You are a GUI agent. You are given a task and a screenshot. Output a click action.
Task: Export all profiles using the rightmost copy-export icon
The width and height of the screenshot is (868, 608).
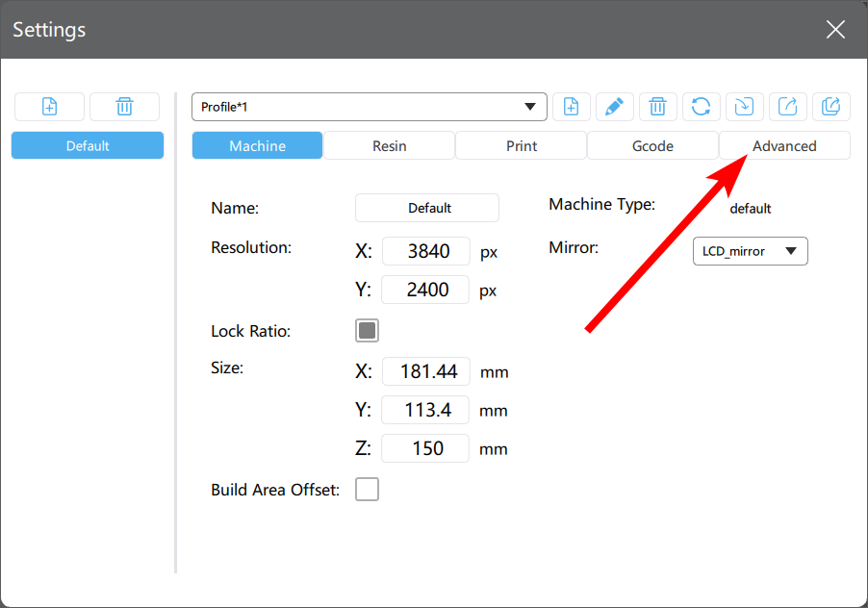pos(831,107)
